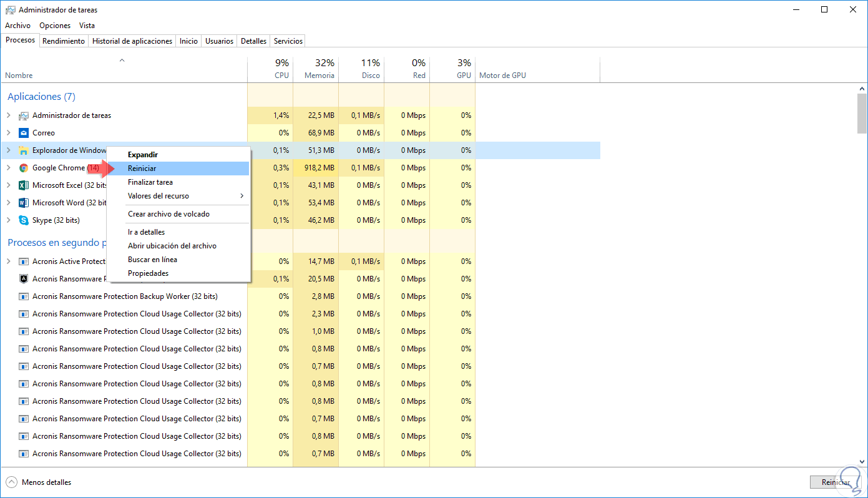Sort processes by the CPU column
868x498 pixels.
coord(270,69)
